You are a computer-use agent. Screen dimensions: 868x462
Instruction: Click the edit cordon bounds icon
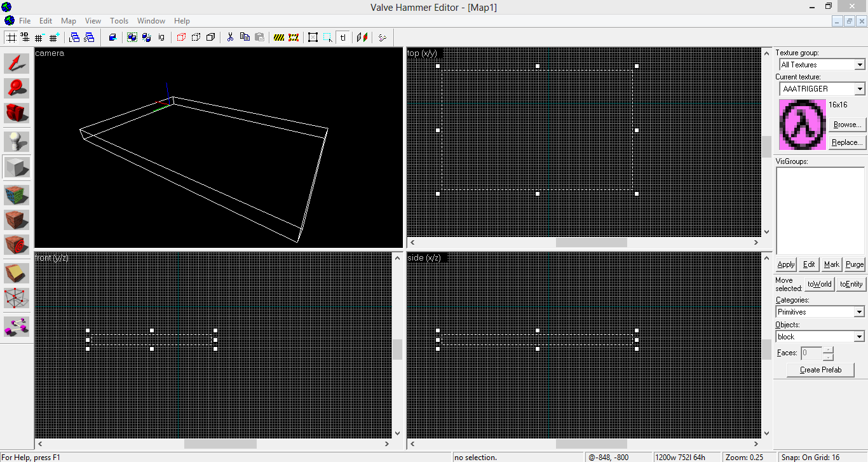[294, 37]
